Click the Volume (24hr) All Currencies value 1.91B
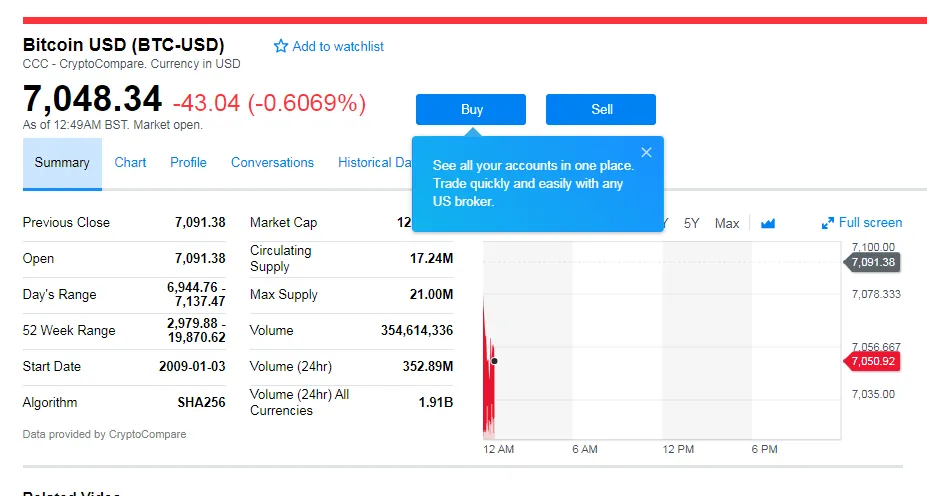 point(436,403)
